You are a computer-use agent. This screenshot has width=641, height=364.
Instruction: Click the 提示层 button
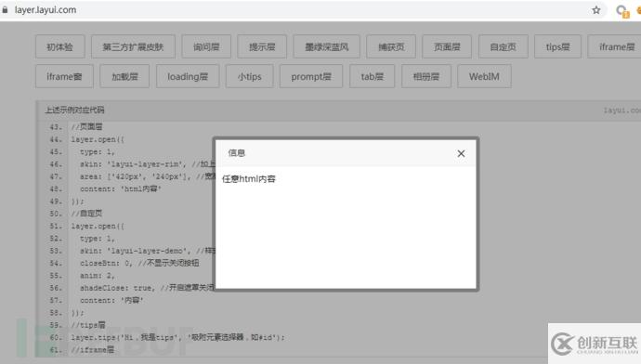[262, 47]
